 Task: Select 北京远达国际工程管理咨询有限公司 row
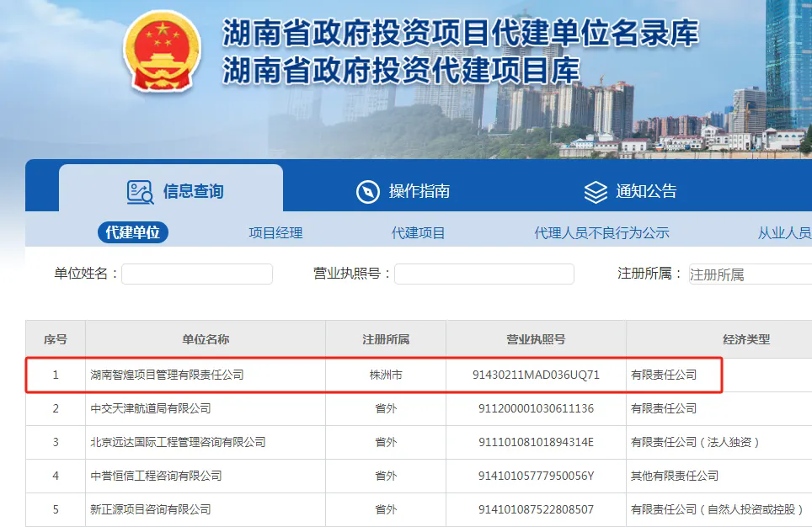pos(178,442)
